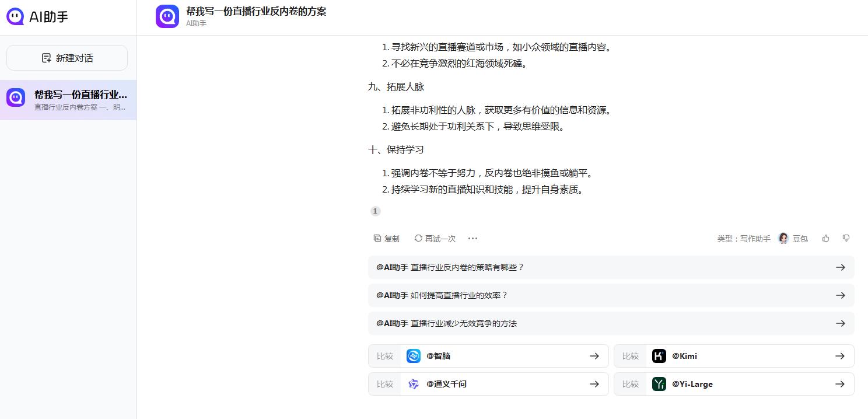Click the citation badge numbered 1
The height and width of the screenshot is (419, 868).
click(x=375, y=211)
